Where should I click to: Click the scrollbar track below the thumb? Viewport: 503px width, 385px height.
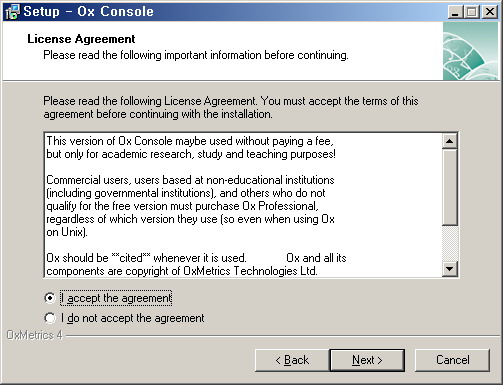pyautogui.click(x=449, y=243)
